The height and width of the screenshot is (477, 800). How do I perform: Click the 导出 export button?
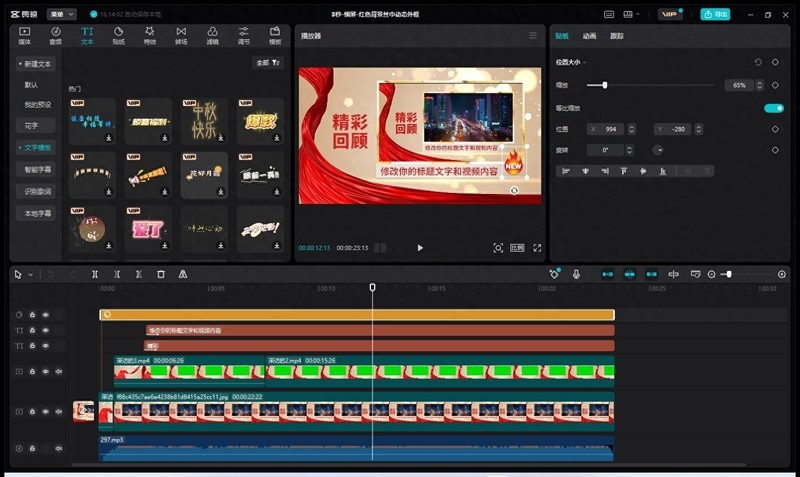point(715,14)
